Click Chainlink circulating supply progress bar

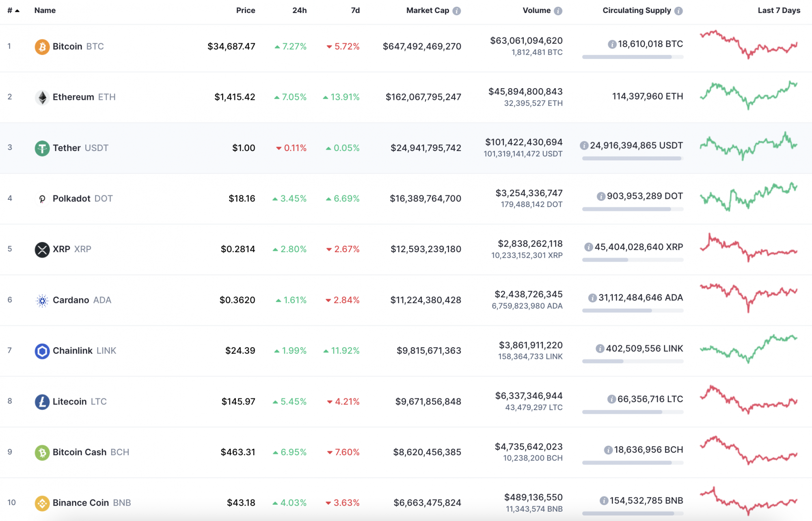point(633,361)
